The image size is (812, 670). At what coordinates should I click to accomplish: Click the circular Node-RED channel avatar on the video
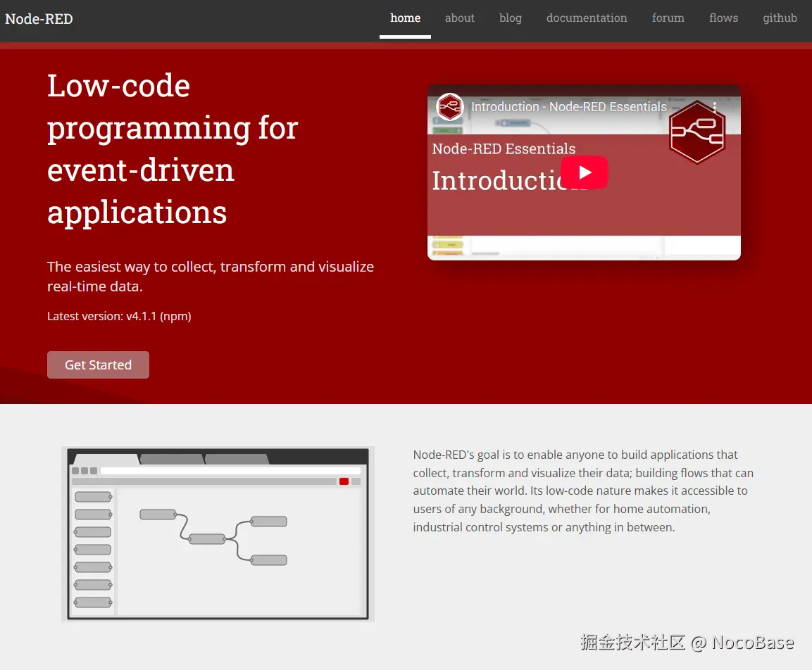449,107
